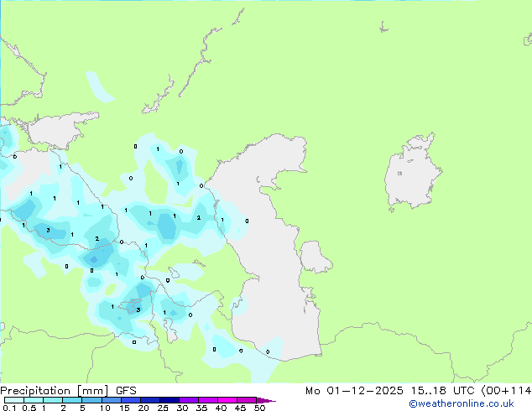Click the "0.1" legend scale label
The height and width of the screenshot is (411, 532).
click(9, 408)
